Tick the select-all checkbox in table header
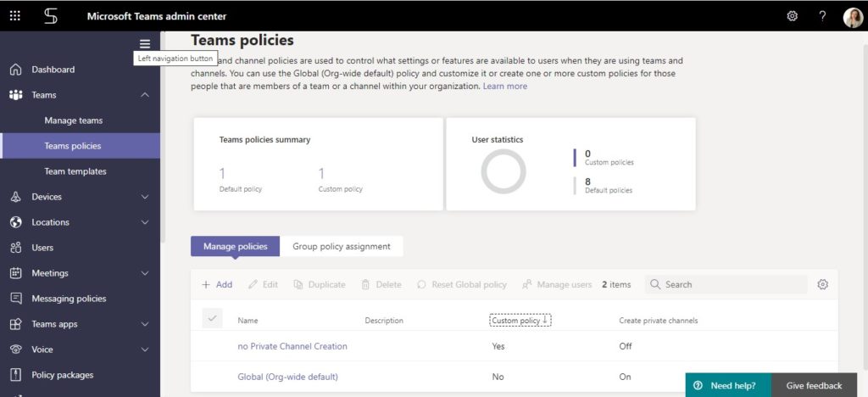 click(x=212, y=318)
